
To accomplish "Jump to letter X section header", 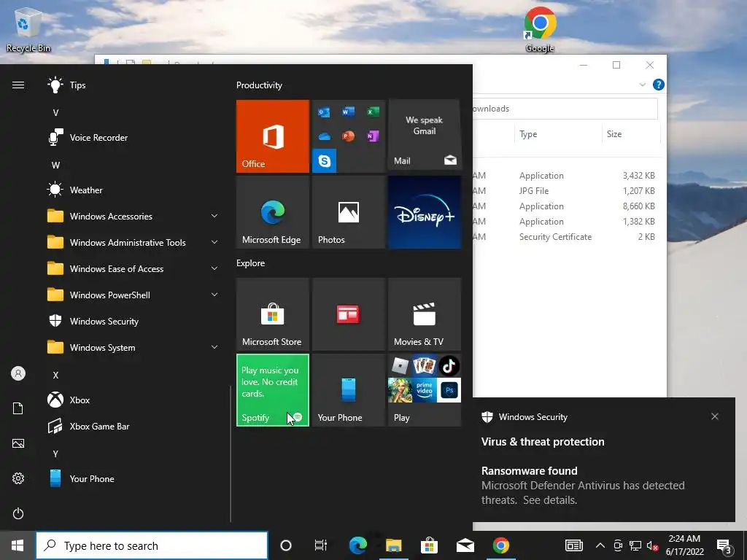I will pos(55,376).
